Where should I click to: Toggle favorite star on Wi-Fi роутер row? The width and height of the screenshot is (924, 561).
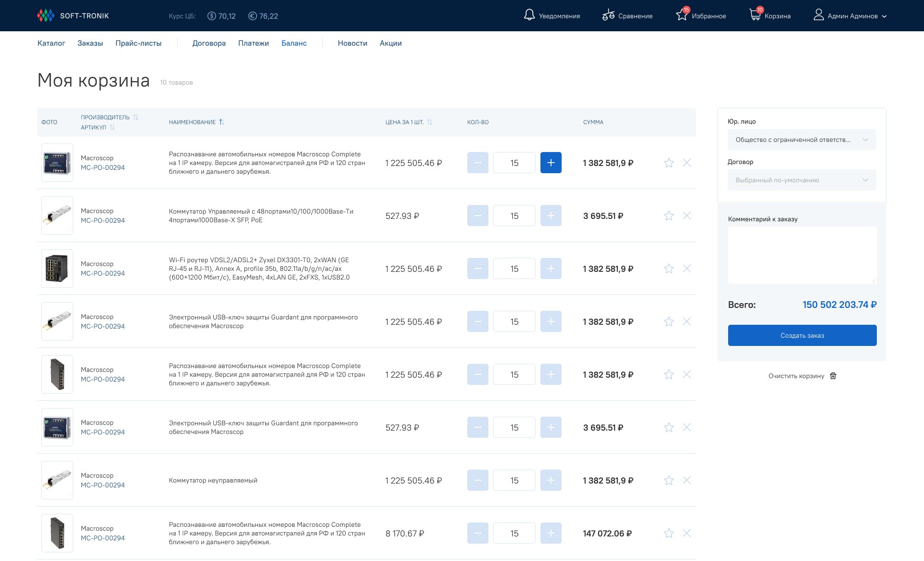(668, 268)
